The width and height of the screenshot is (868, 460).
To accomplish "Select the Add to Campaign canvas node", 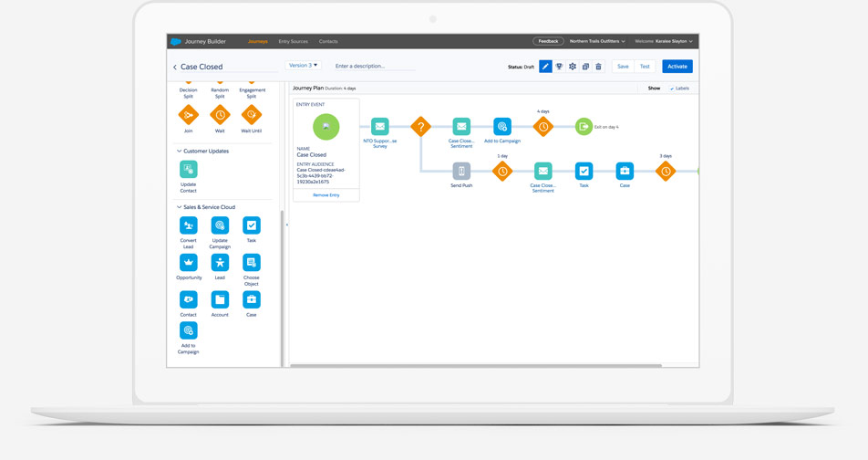I will (x=502, y=126).
